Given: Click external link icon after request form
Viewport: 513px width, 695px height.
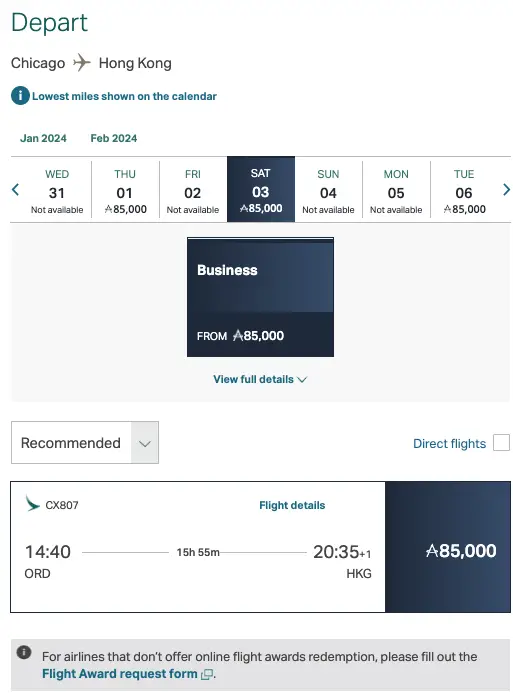Looking at the screenshot, I should (207, 675).
